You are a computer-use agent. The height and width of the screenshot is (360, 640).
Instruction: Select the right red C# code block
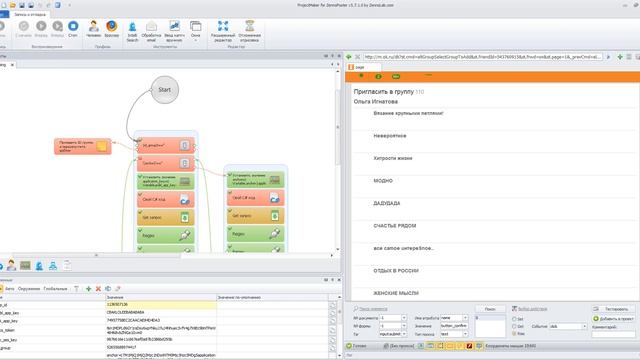coord(256,198)
